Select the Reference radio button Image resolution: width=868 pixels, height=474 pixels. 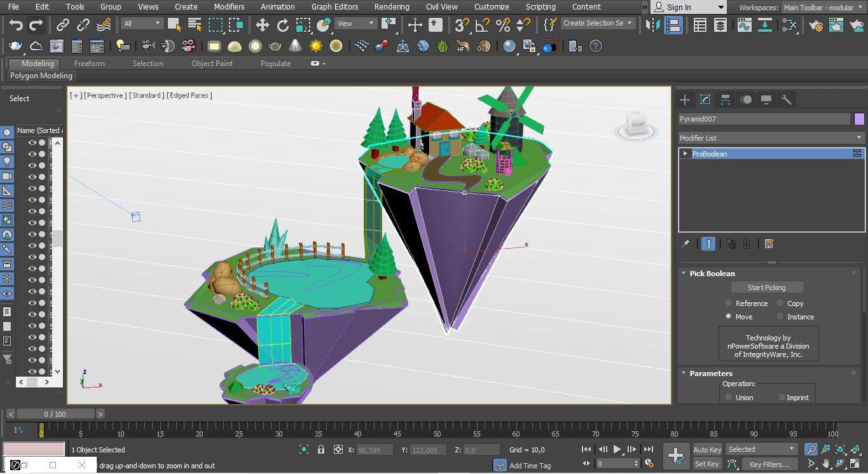click(729, 303)
